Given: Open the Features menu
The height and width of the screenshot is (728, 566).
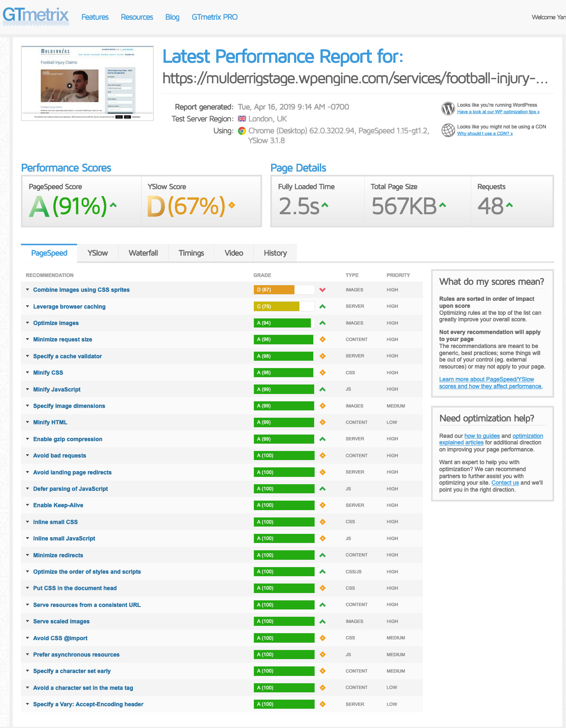Looking at the screenshot, I should pos(95,17).
